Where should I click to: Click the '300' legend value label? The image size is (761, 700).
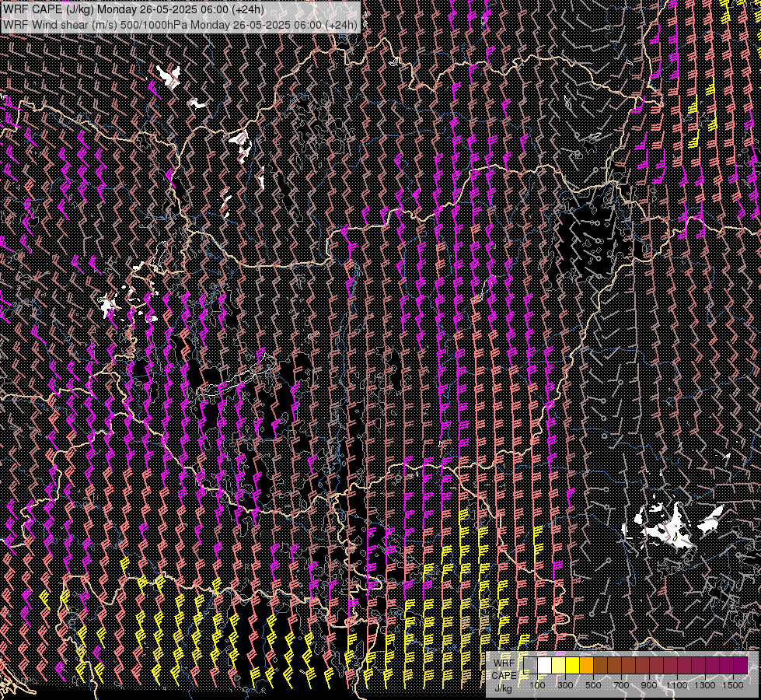565,685
